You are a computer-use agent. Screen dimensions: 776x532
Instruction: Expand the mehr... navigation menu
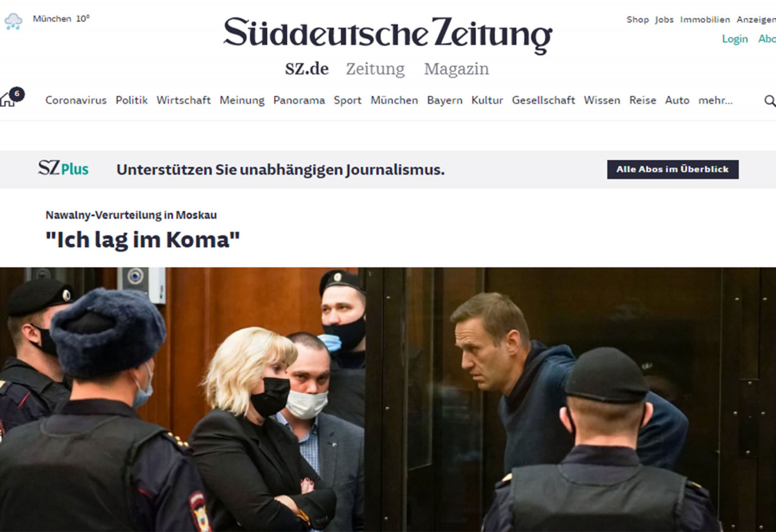coord(715,100)
